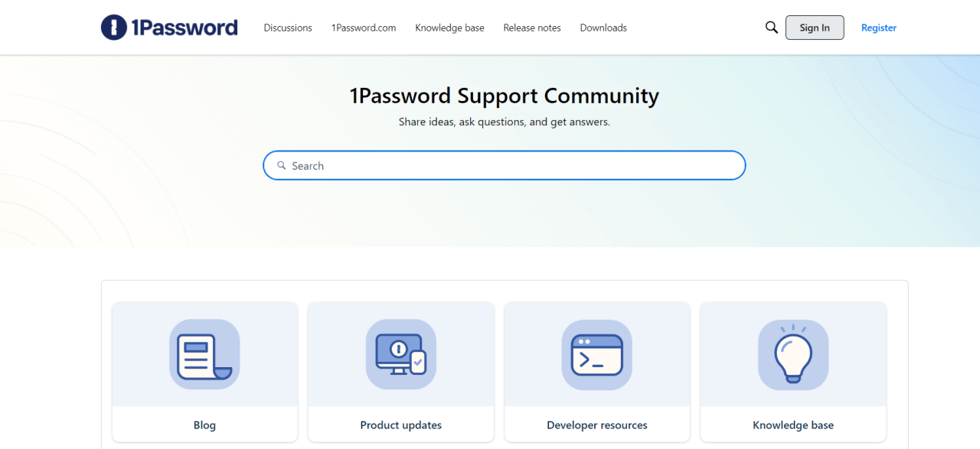
Task: Select the Blog card label
Action: click(x=204, y=425)
